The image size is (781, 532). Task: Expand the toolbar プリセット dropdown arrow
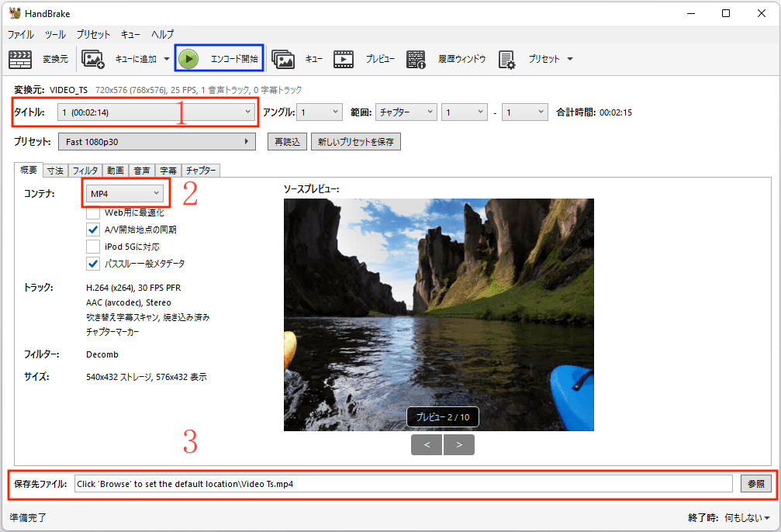pos(570,59)
